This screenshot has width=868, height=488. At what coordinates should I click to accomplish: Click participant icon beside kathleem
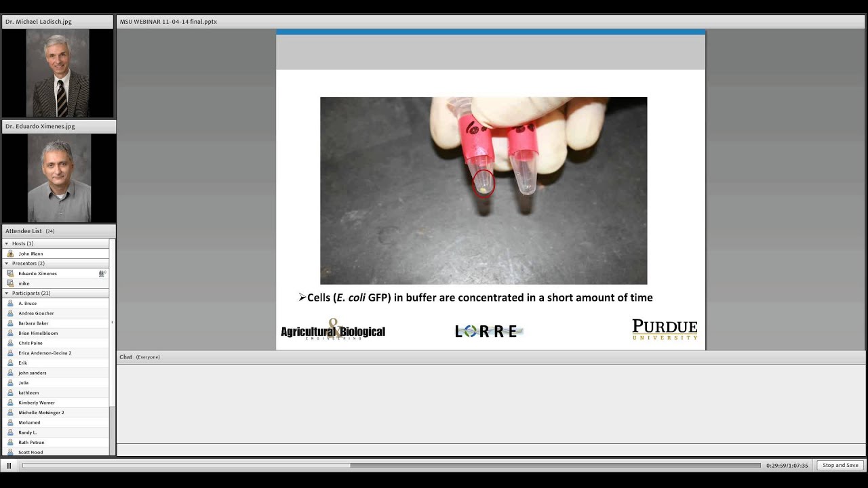10,392
